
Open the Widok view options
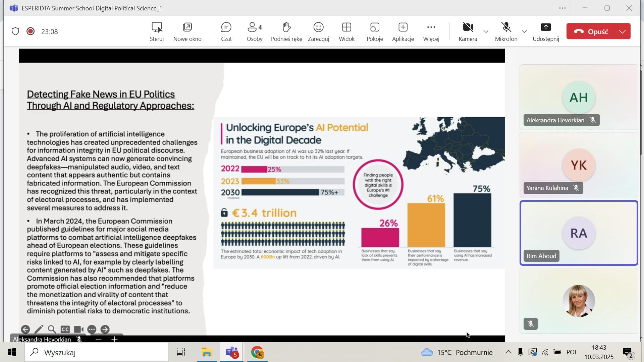pos(346,32)
